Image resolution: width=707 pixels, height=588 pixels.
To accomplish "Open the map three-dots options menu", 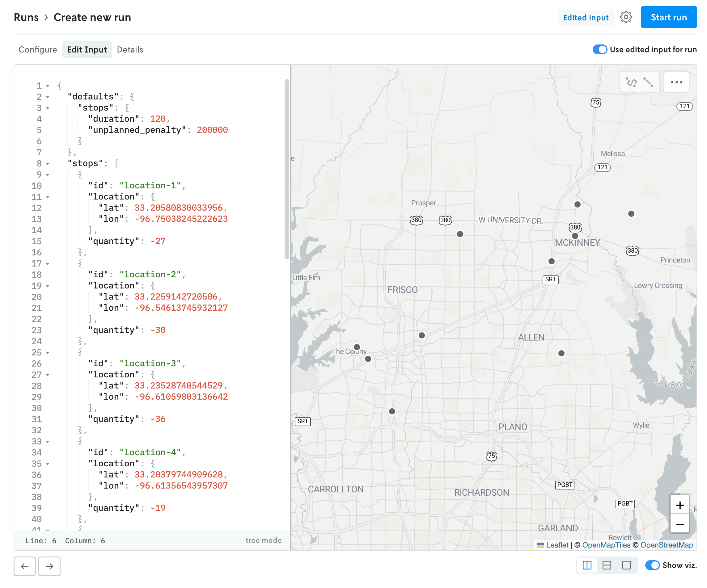I will 676,82.
